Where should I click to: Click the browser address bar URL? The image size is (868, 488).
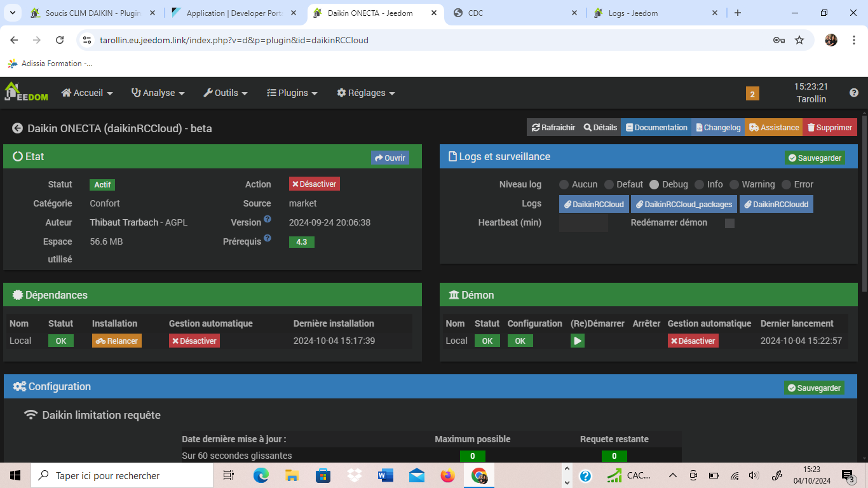point(234,40)
